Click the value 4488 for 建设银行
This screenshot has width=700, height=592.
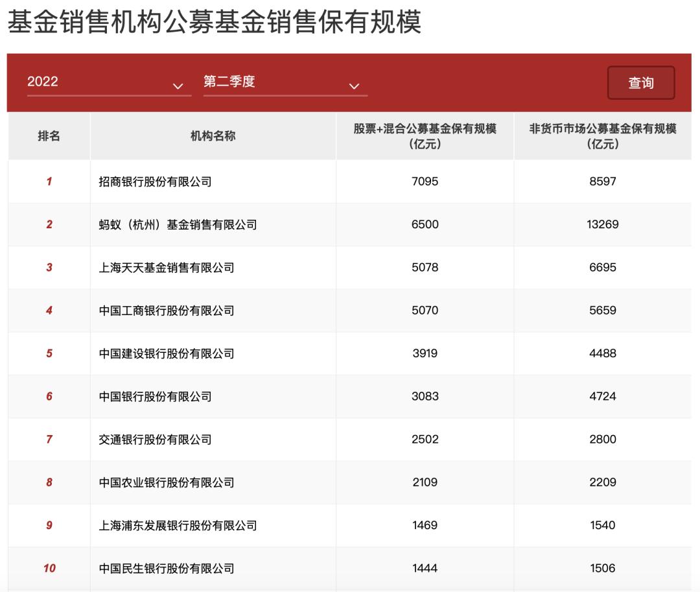[x=603, y=353]
